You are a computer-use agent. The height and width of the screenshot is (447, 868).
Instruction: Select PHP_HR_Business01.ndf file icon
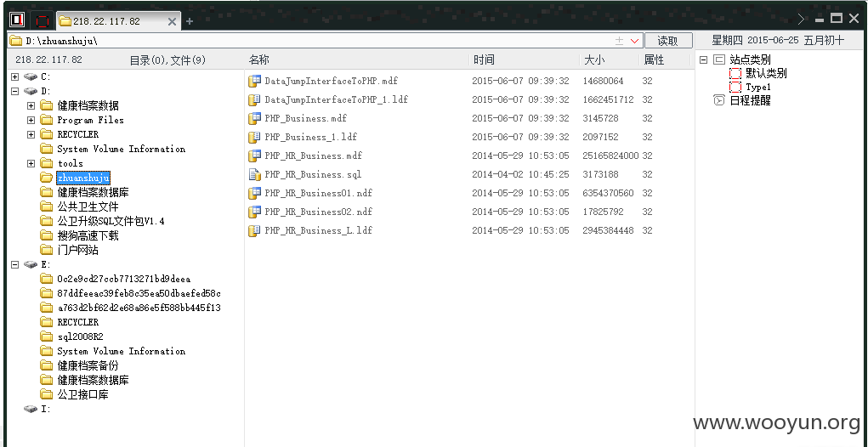coord(254,193)
